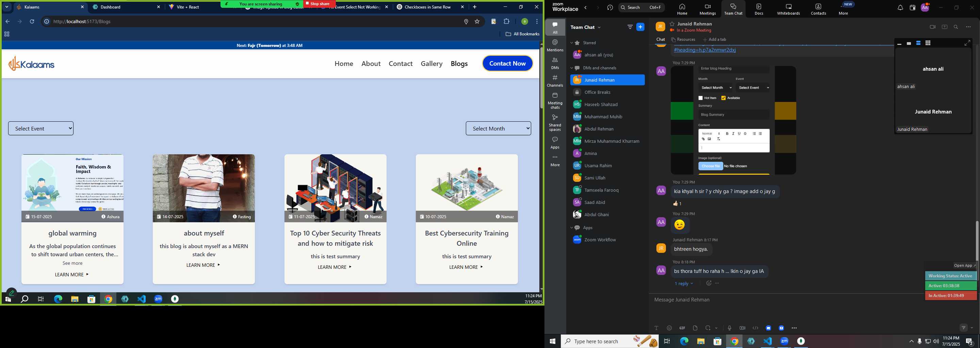
Task: Open the Meetings tab in Zoom
Action: tap(708, 9)
